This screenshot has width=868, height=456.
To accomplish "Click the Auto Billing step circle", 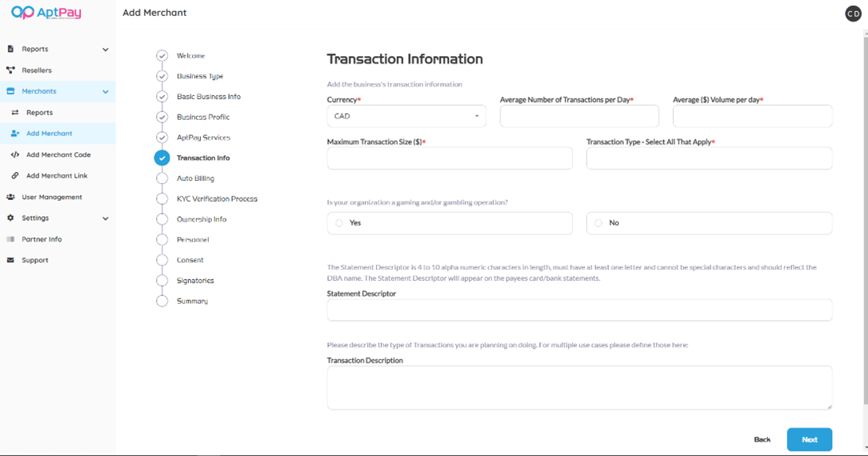I will tap(162, 178).
